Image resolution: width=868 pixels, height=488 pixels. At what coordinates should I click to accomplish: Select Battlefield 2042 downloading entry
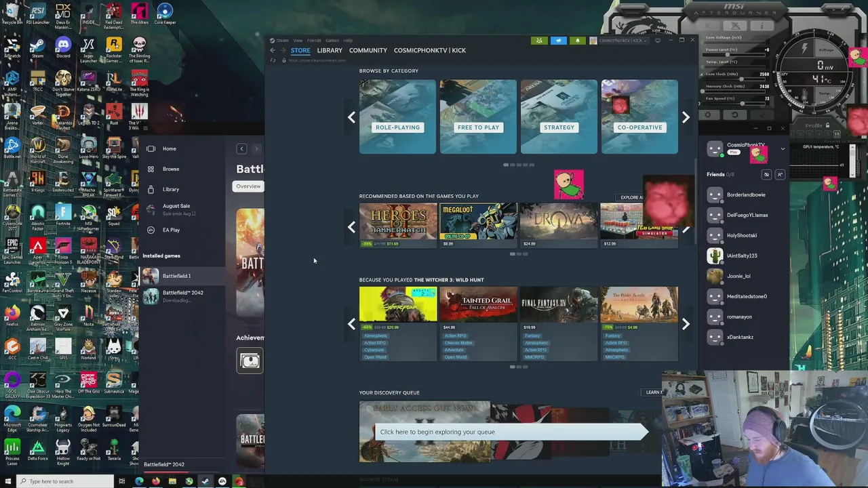pos(182,296)
